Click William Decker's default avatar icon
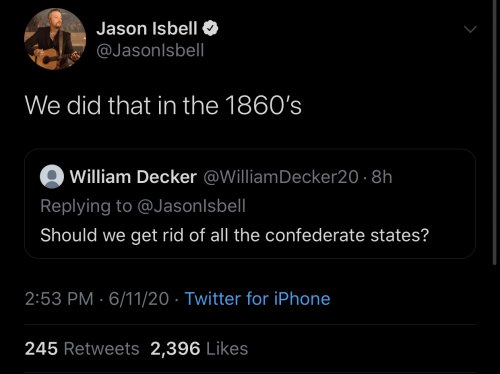The image size is (500, 374). [52, 177]
